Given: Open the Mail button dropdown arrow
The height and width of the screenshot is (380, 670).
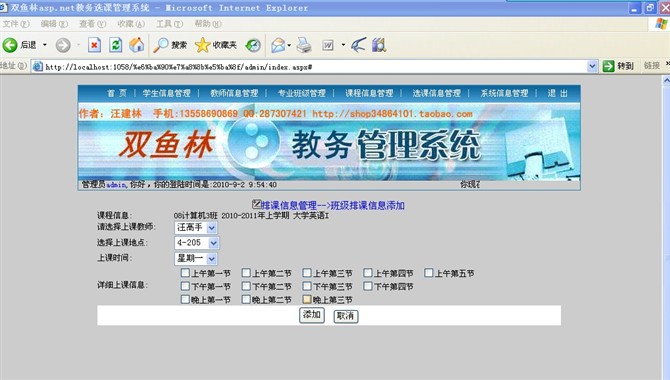Looking at the screenshot, I should 289,45.
